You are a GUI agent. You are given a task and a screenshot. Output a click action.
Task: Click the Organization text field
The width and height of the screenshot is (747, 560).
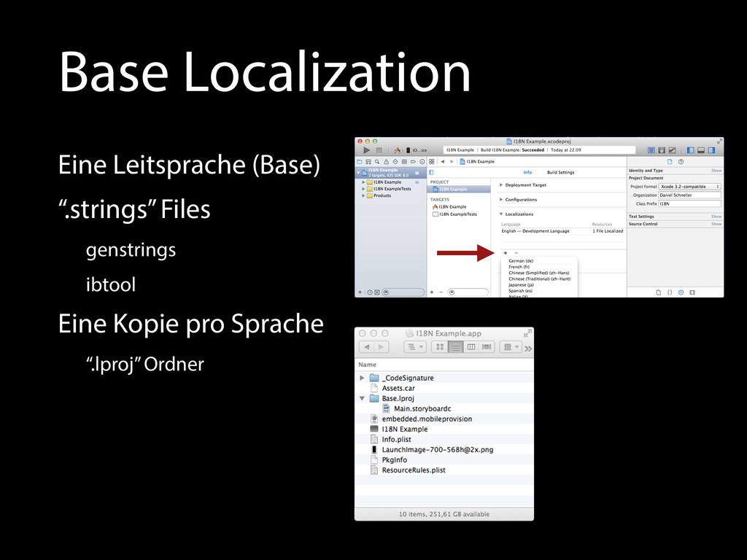690,195
